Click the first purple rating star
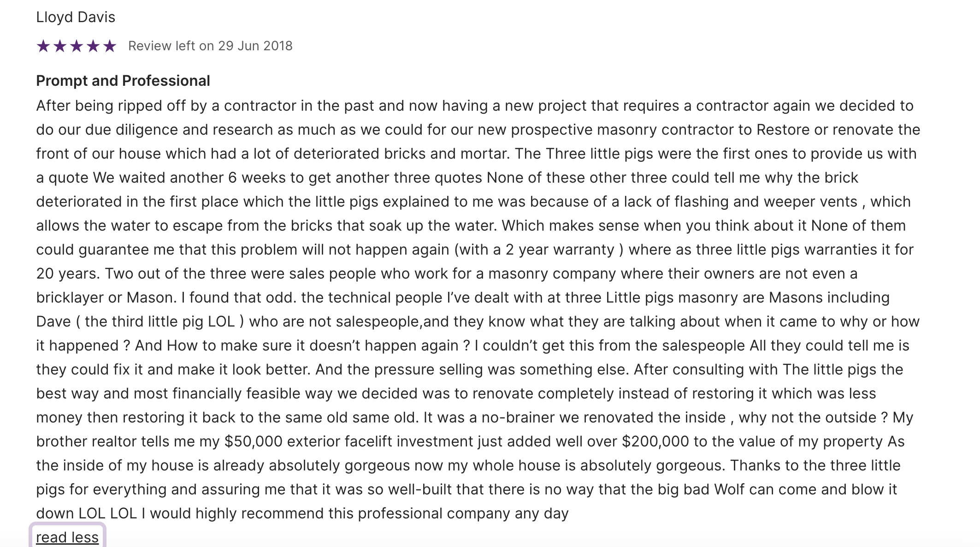 click(43, 46)
